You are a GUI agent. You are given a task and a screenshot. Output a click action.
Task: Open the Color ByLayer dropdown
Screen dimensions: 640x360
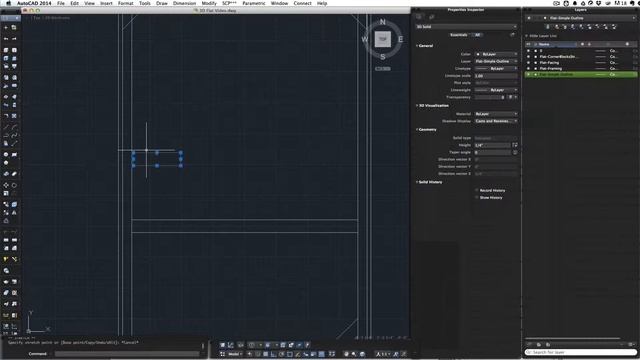(x=496, y=54)
